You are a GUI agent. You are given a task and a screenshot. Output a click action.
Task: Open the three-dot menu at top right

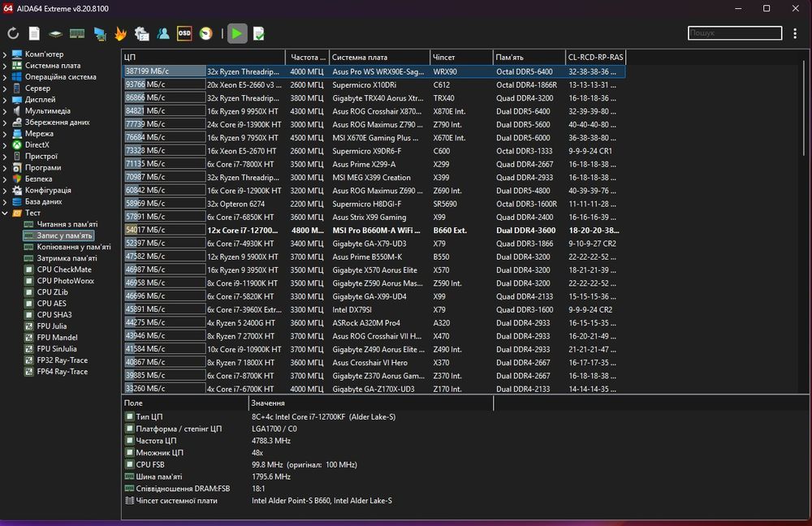pos(796,33)
